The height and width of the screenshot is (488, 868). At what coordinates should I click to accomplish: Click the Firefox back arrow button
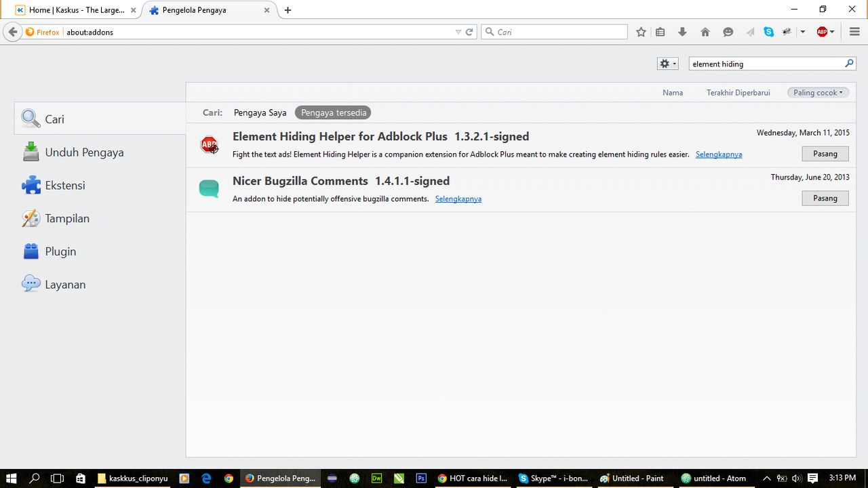[x=12, y=32]
